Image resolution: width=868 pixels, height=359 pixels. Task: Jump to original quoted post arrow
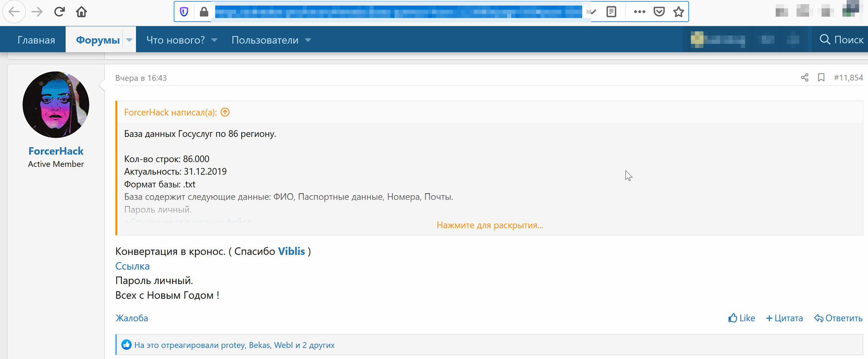point(225,112)
